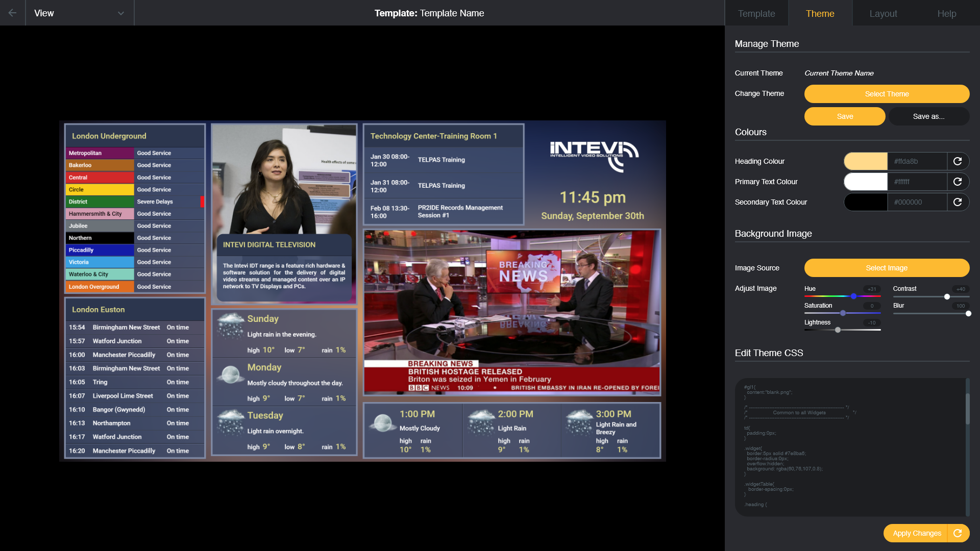
Task: Click the 3:00 PM Breezy rain icon
Action: coord(580,421)
